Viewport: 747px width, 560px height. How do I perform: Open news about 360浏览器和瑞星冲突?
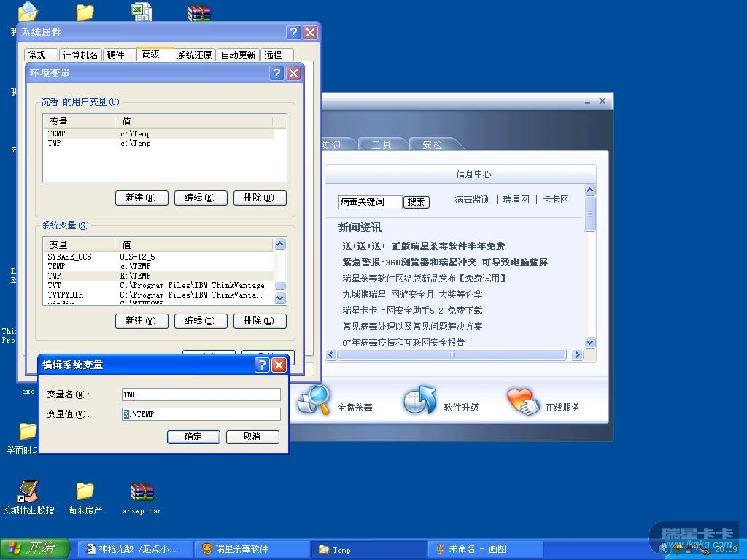445,262
